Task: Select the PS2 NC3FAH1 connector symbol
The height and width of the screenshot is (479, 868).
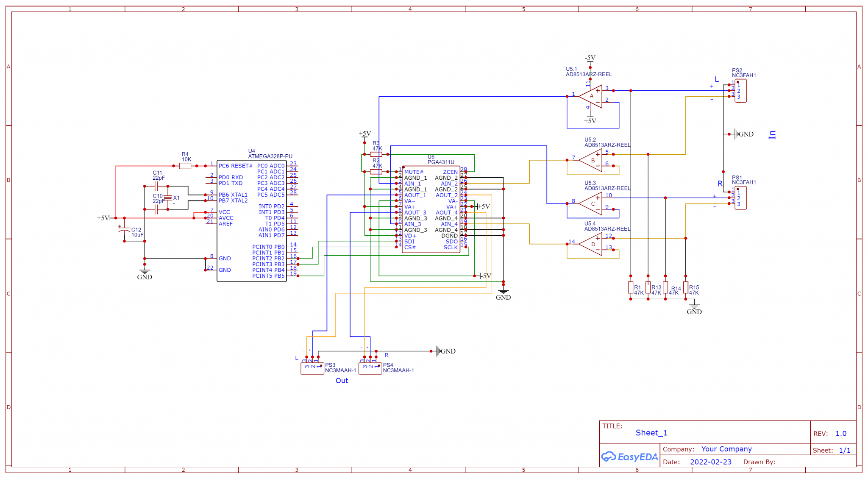Action: pos(740,91)
